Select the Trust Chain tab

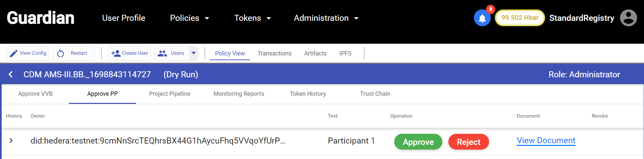375,94
